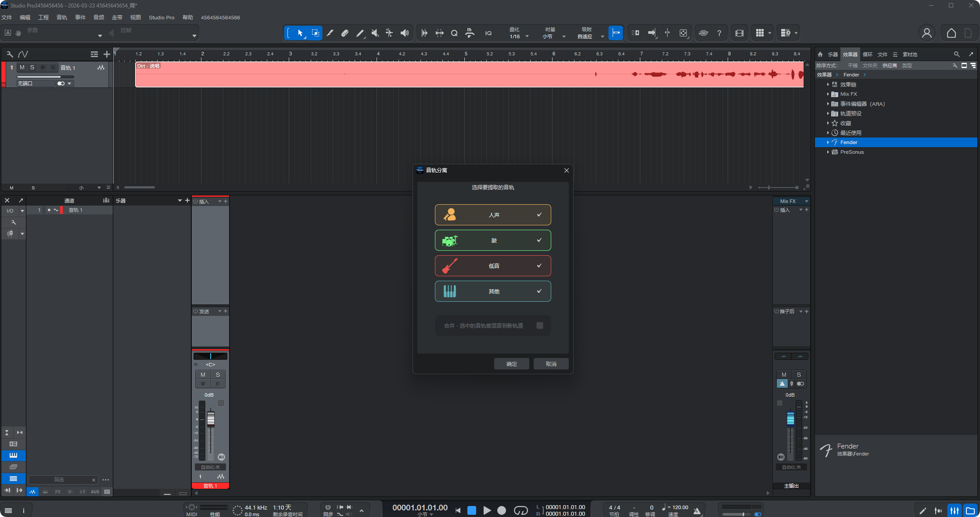Click the Help question mark icon

click(x=719, y=33)
